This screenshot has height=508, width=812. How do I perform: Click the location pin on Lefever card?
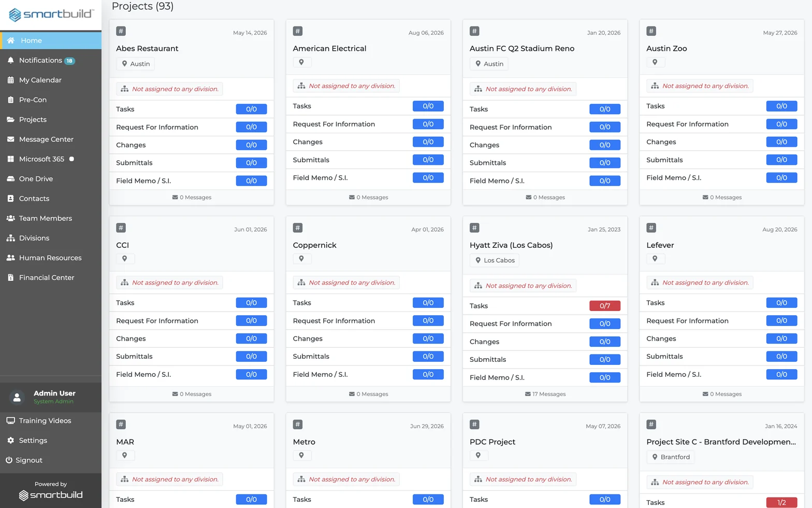click(655, 259)
